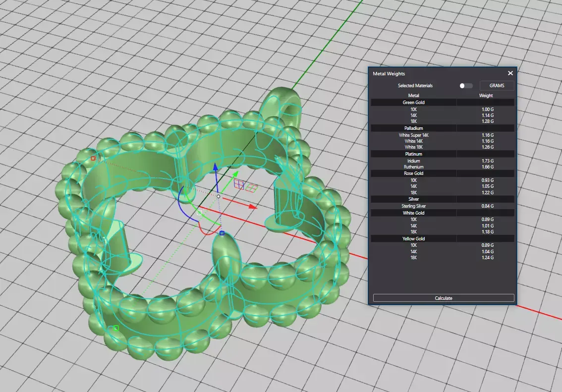Select the Sterling Silver weight row
This screenshot has width=562, height=392.
click(x=443, y=206)
